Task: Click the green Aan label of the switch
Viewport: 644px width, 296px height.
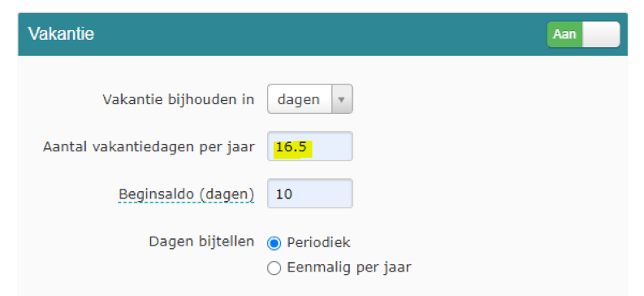Action: click(564, 34)
